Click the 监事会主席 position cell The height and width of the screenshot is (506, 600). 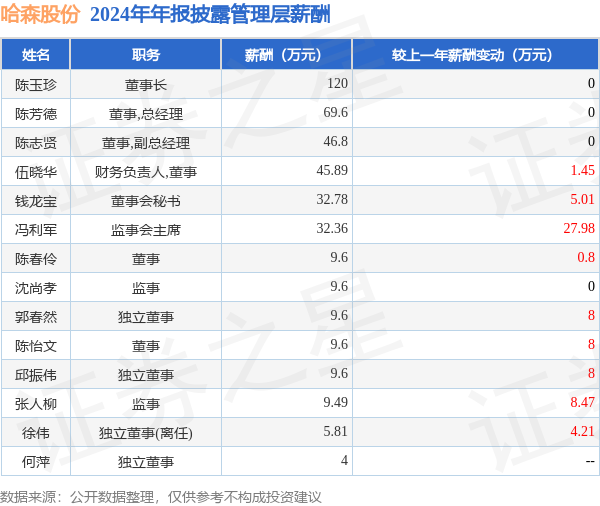click(145, 230)
